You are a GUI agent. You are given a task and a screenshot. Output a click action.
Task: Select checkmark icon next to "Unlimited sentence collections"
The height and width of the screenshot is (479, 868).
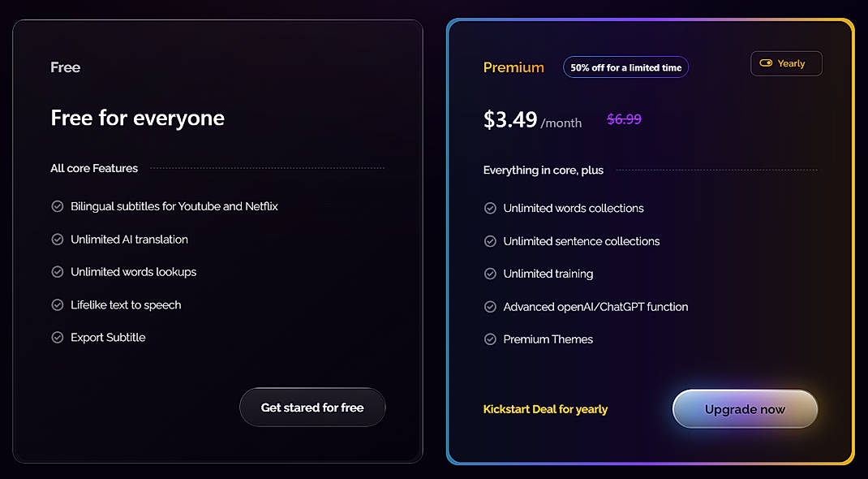(x=490, y=241)
